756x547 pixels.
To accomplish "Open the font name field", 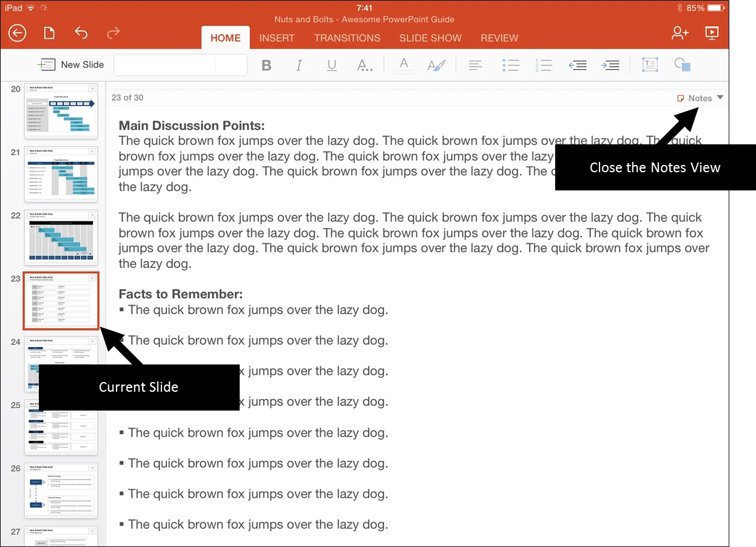I will pos(164,65).
